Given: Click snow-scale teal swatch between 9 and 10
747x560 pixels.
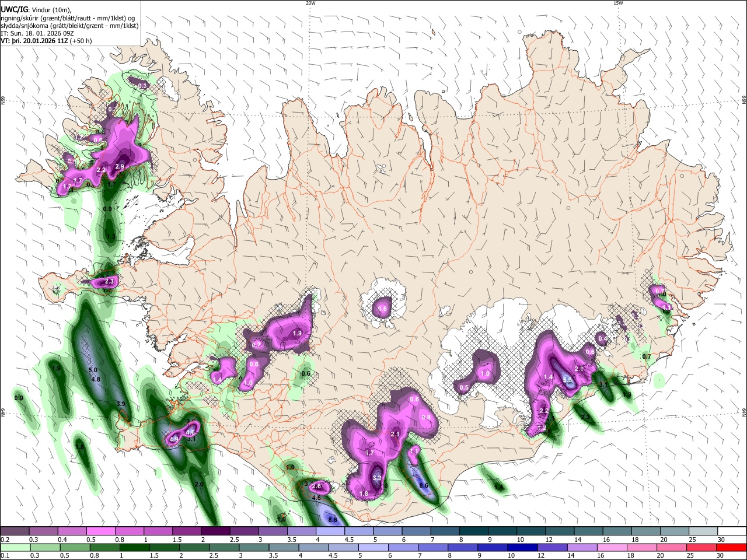Looking at the screenshot, I should click(501, 531).
